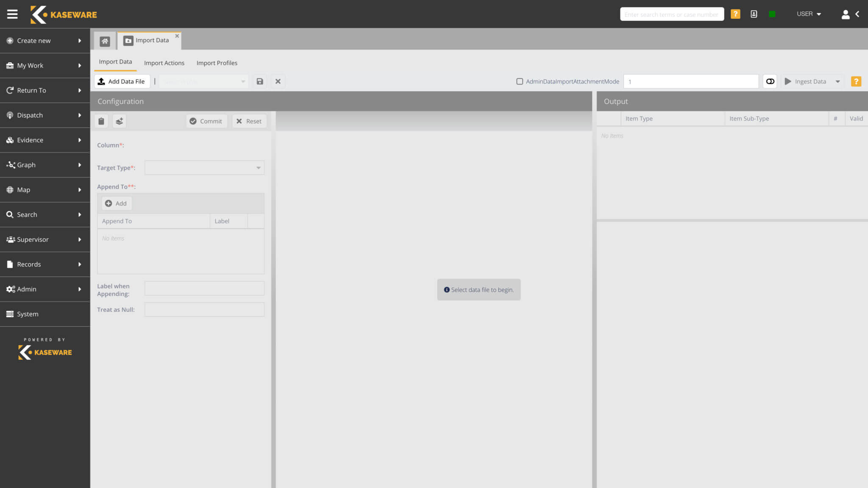Expand the Records section in the sidebar
The width and height of the screenshot is (868, 488).
[45, 264]
